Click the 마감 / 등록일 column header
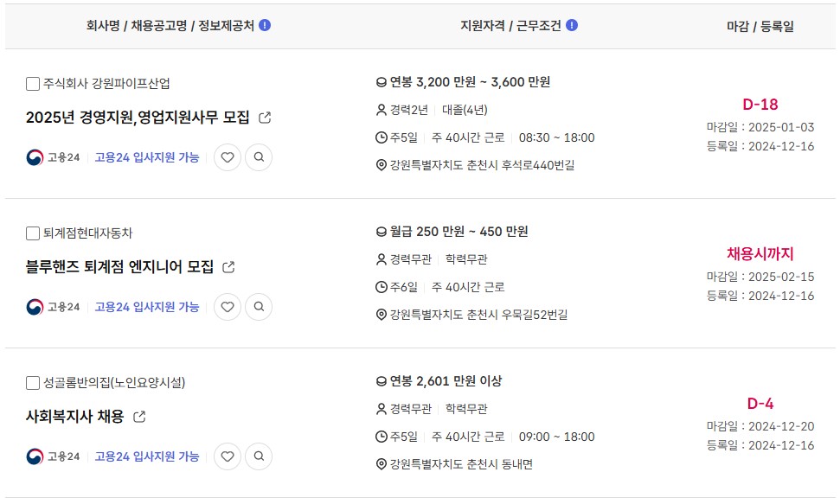840x504 pixels. tap(760, 26)
